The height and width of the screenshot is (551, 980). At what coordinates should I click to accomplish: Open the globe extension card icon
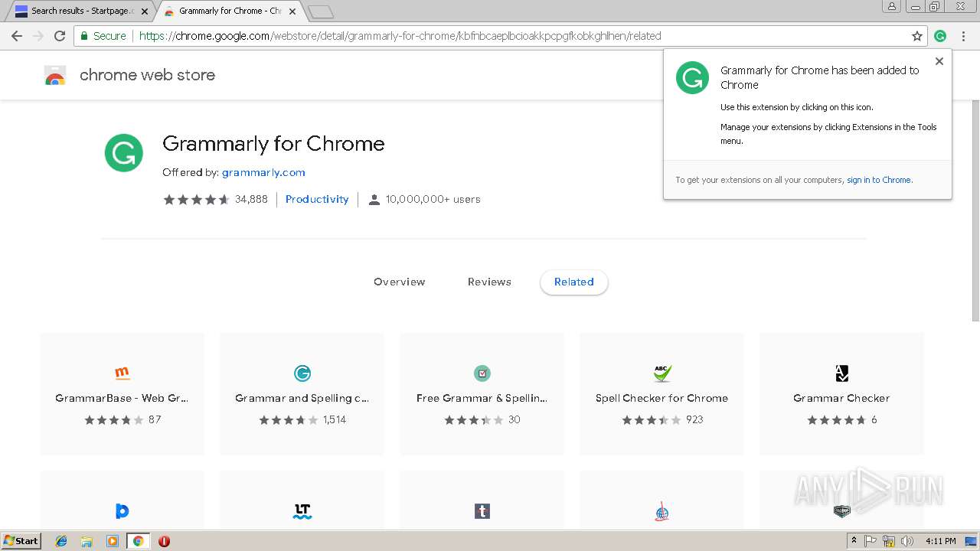pos(662,511)
